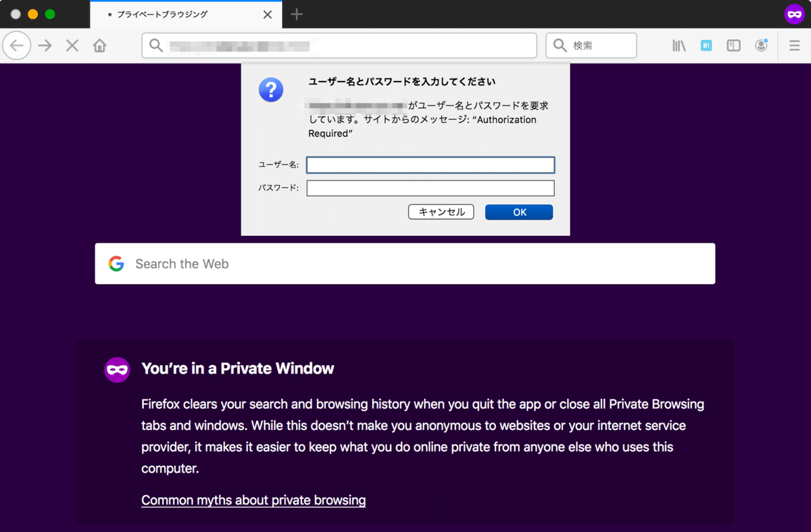Viewport: 811px width, 532px height.
Task: Click the Google logo in the search bar
Action: pos(116,264)
